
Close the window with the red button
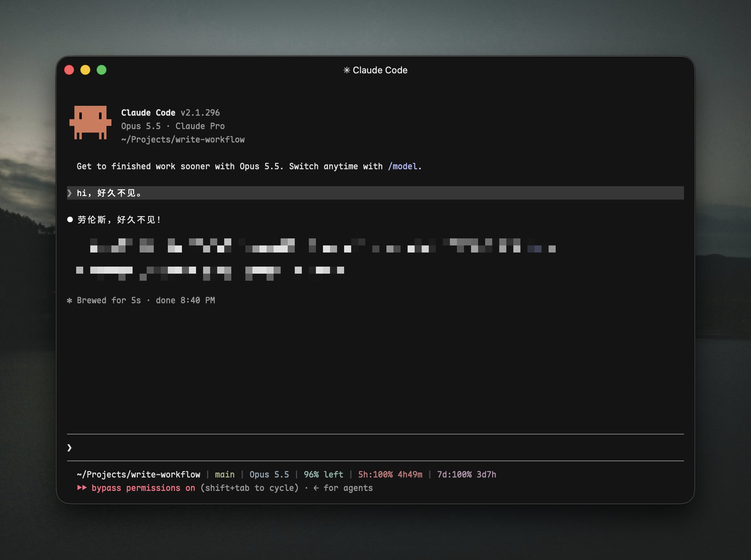[x=69, y=70]
